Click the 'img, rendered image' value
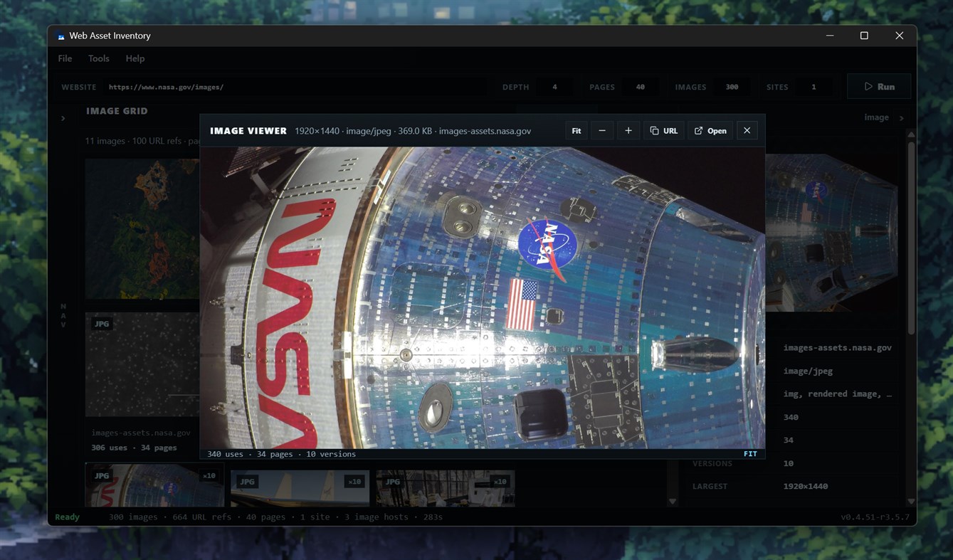The image size is (953, 560). click(838, 394)
